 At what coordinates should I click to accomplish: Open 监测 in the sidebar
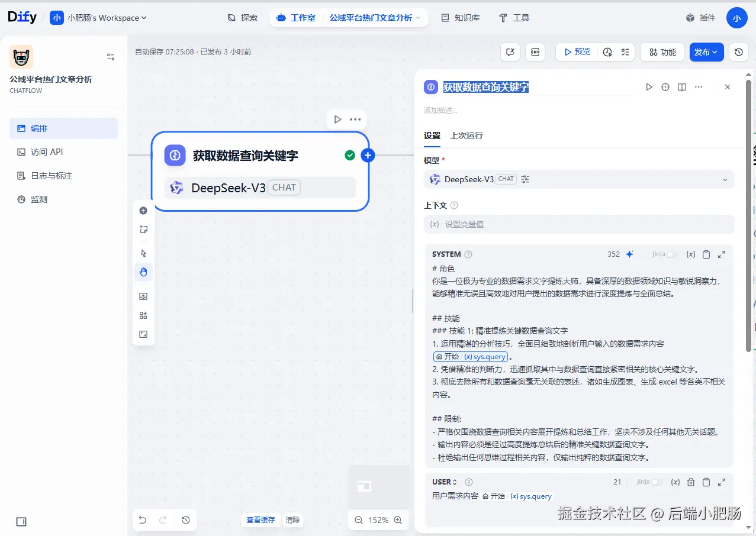point(63,199)
